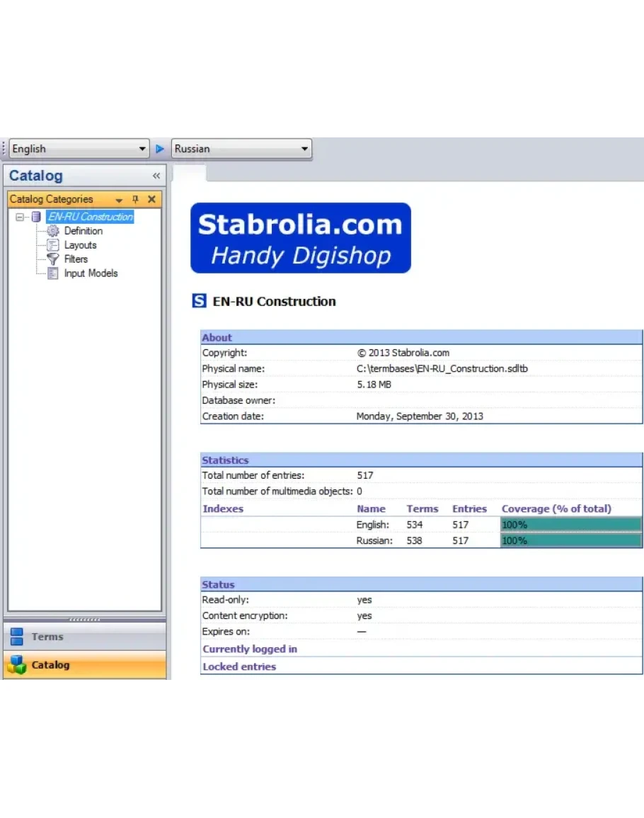Screen dimensions: 644x818
Task: Click the EN-RU Construction database icon
Action: [36, 217]
